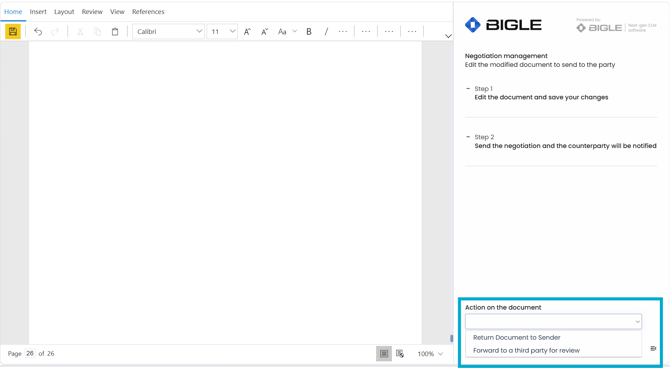Undo the last edit
The image size is (670, 368).
tap(38, 32)
